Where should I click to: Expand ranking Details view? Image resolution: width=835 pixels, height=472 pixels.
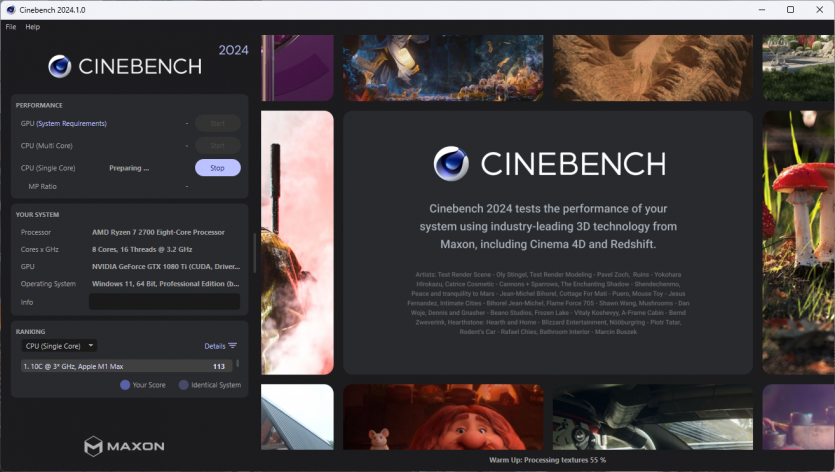tap(215, 346)
